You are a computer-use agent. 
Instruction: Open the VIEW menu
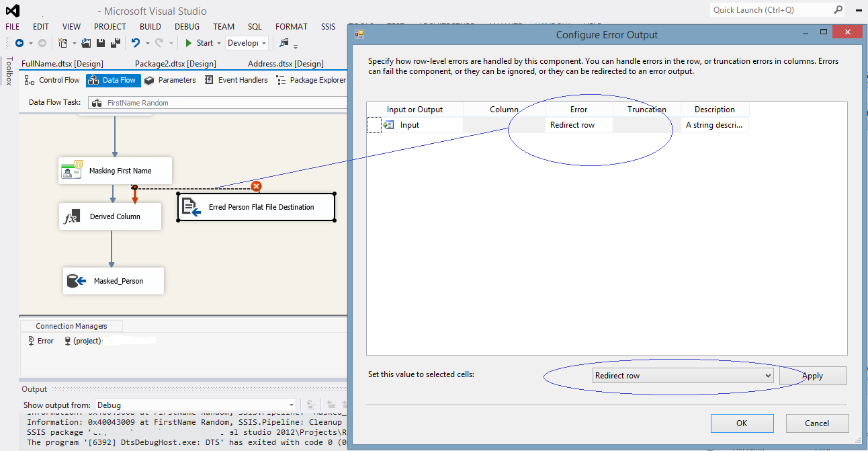click(x=71, y=27)
